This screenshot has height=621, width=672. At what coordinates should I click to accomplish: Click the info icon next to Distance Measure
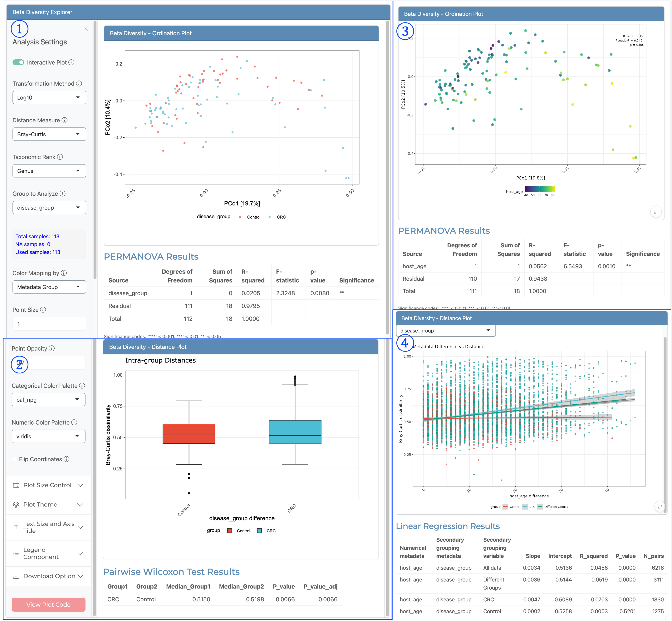click(65, 120)
